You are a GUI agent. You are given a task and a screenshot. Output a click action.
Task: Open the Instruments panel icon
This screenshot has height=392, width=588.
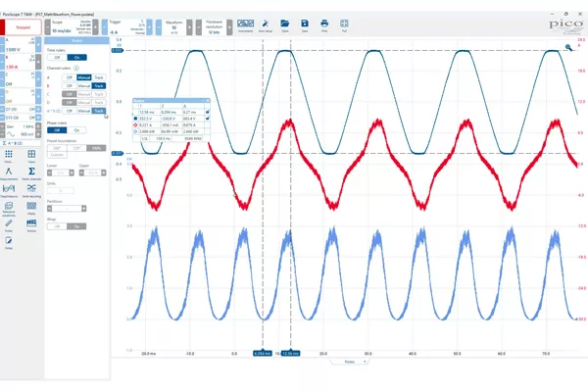(246, 25)
